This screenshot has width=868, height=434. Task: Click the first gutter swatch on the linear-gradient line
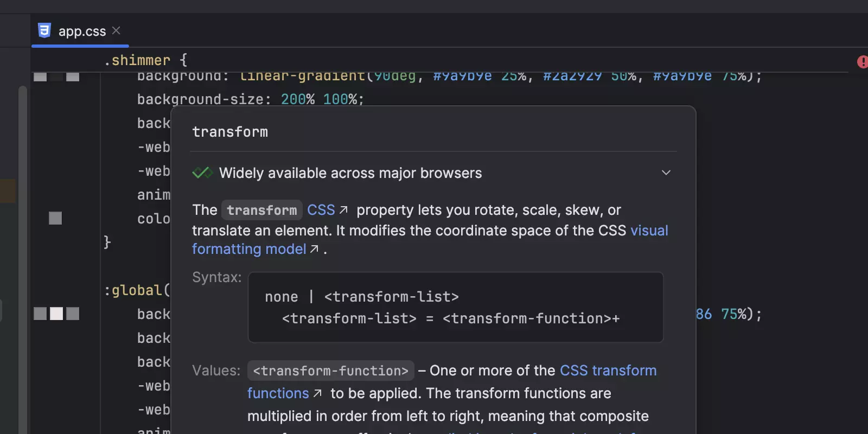40,76
